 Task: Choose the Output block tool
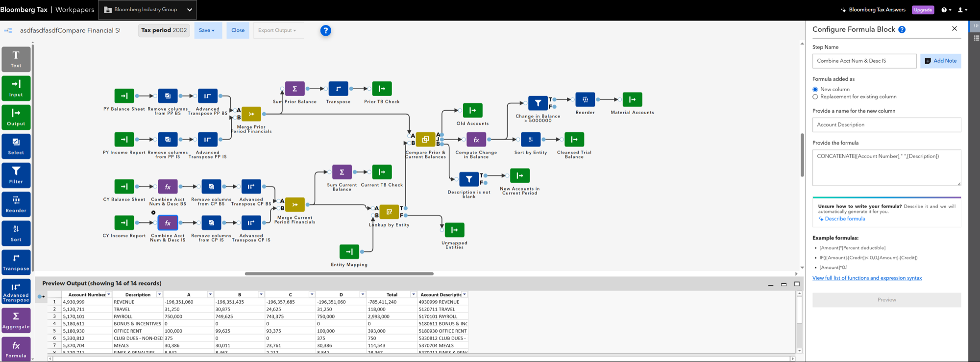click(x=16, y=117)
